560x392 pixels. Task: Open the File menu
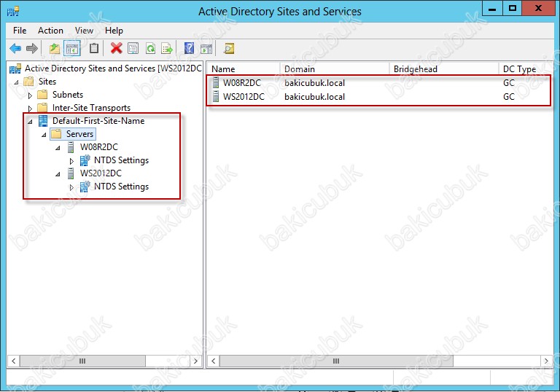pyautogui.click(x=20, y=31)
